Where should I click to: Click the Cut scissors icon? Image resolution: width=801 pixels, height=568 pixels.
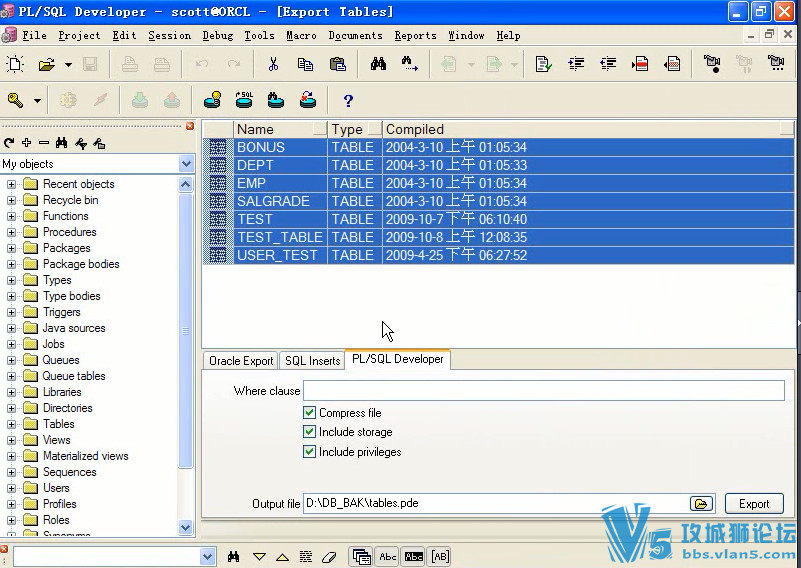(273, 64)
